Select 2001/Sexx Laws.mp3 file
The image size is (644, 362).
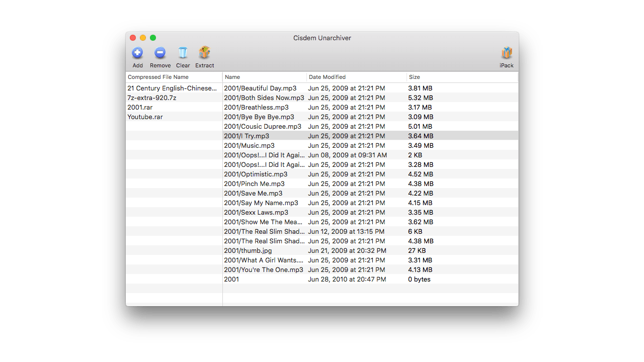(x=370, y=212)
